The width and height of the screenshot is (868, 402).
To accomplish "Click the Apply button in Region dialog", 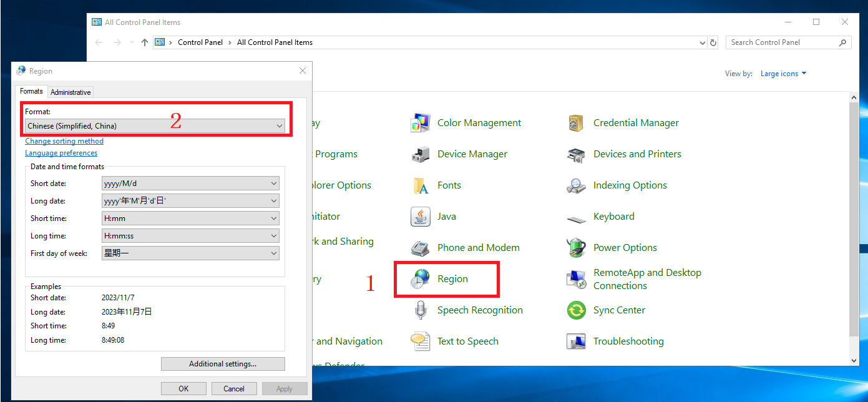I will pyautogui.click(x=285, y=389).
